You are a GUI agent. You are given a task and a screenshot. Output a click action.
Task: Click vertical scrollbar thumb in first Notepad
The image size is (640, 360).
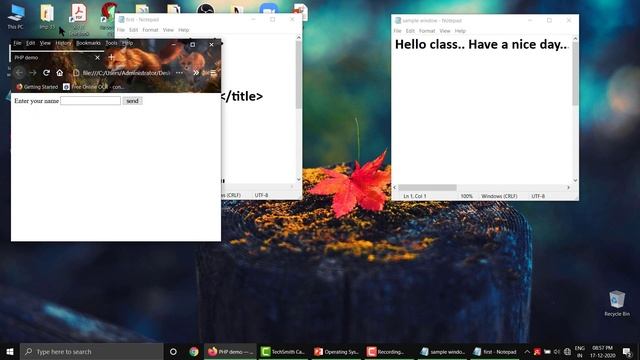click(299, 74)
